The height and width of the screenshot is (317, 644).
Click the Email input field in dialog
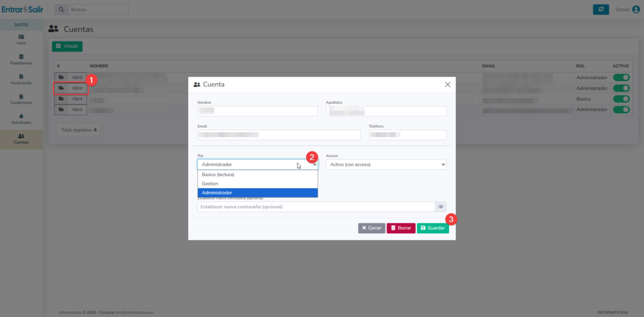[279, 135]
